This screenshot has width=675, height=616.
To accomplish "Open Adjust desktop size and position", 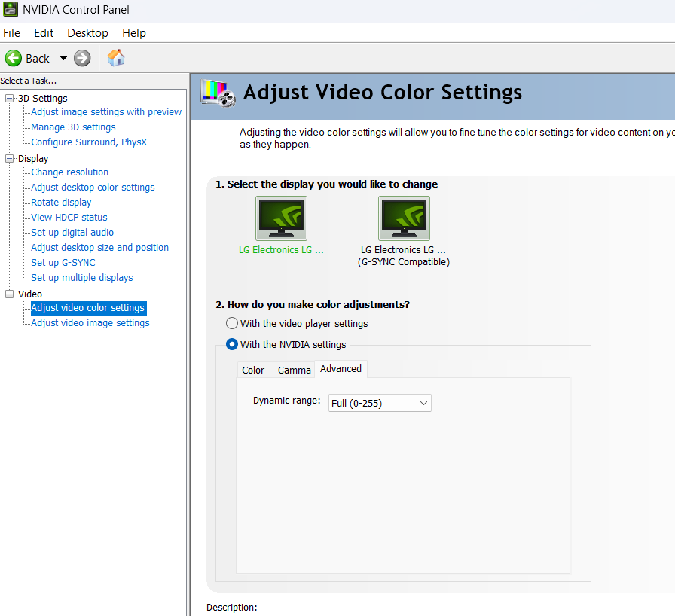I will pyautogui.click(x=100, y=247).
